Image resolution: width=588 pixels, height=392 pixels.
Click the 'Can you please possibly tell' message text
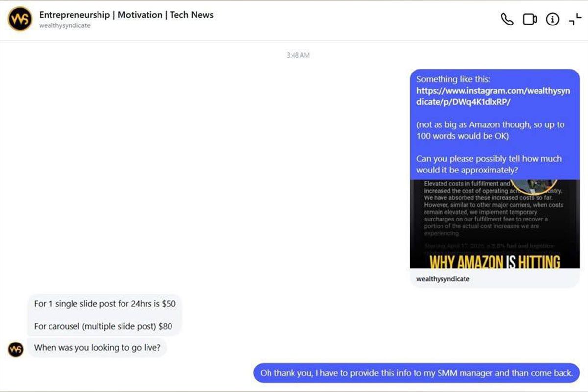point(489,164)
